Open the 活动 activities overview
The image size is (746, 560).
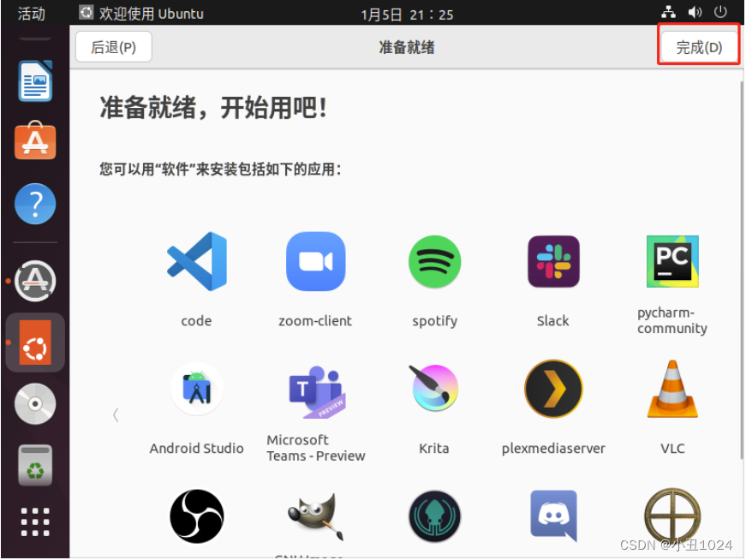pos(32,14)
